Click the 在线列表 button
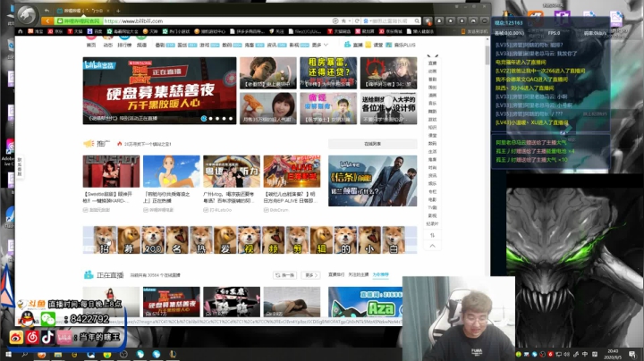Viewport: 644px width, 361px height. click(372, 144)
